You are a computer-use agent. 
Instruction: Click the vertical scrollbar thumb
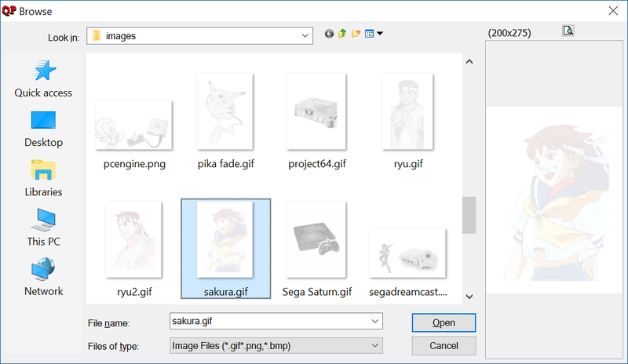pyautogui.click(x=469, y=215)
